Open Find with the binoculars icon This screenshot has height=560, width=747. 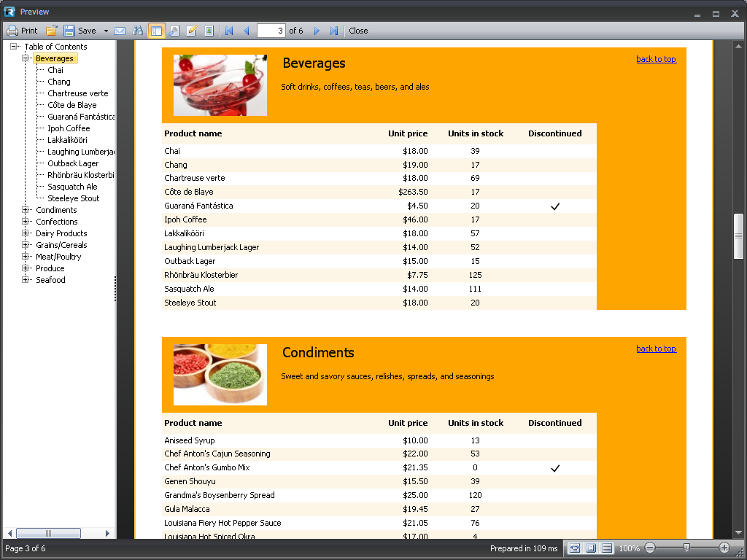tap(138, 31)
